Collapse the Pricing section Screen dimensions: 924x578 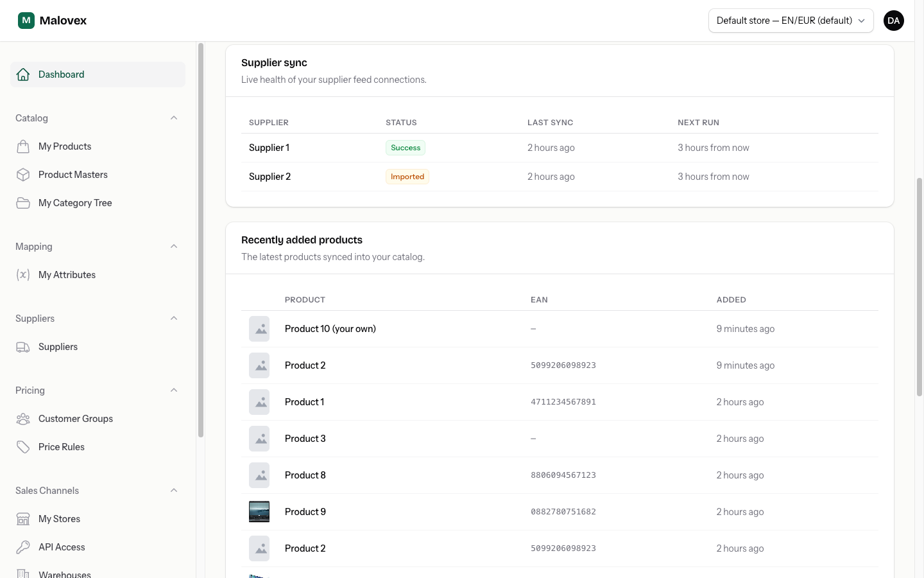click(x=174, y=390)
